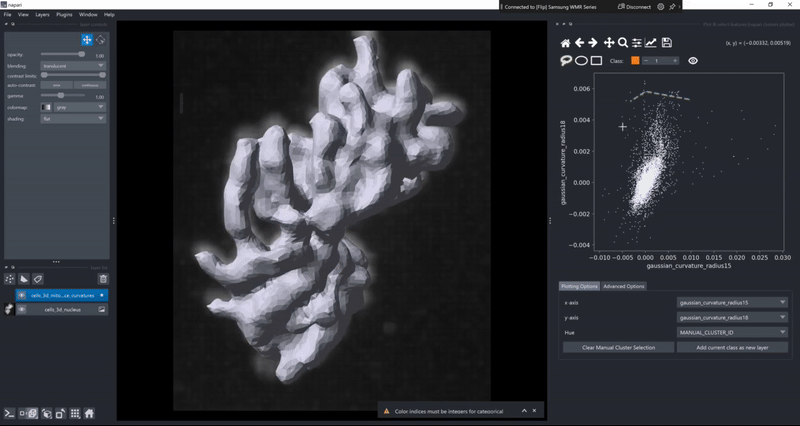Add a new points layer

tap(10, 279)
